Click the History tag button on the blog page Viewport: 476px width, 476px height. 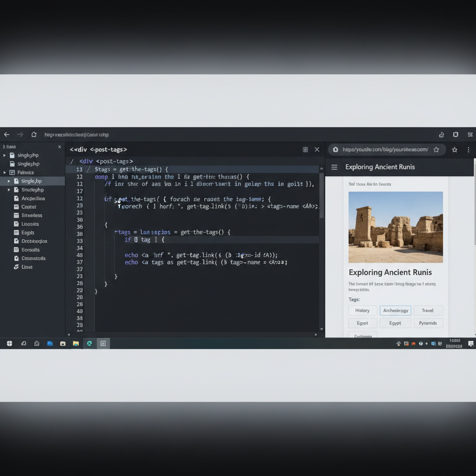[363, 310]
